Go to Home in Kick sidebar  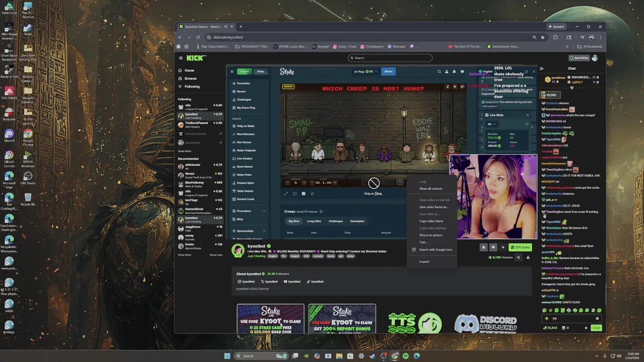point(187,70)
